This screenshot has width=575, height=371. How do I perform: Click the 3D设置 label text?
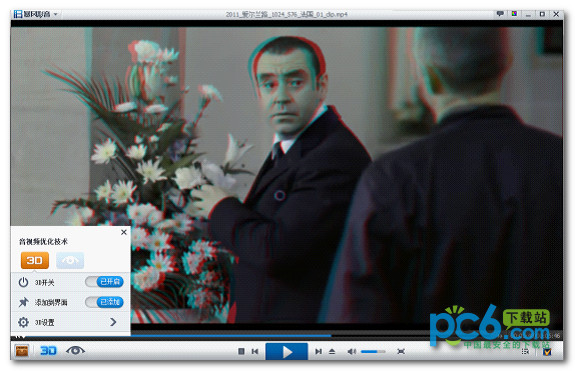click(45, 322)
